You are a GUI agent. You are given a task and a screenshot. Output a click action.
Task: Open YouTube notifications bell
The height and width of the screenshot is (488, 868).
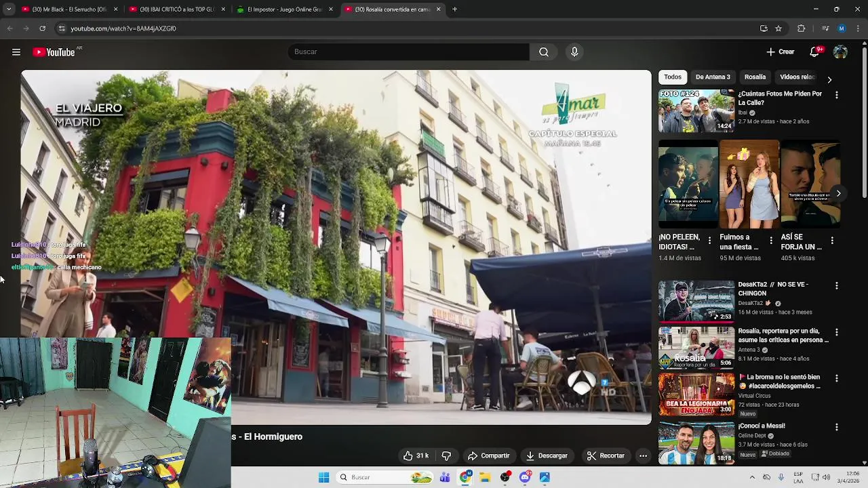click(x=815, y=52)
